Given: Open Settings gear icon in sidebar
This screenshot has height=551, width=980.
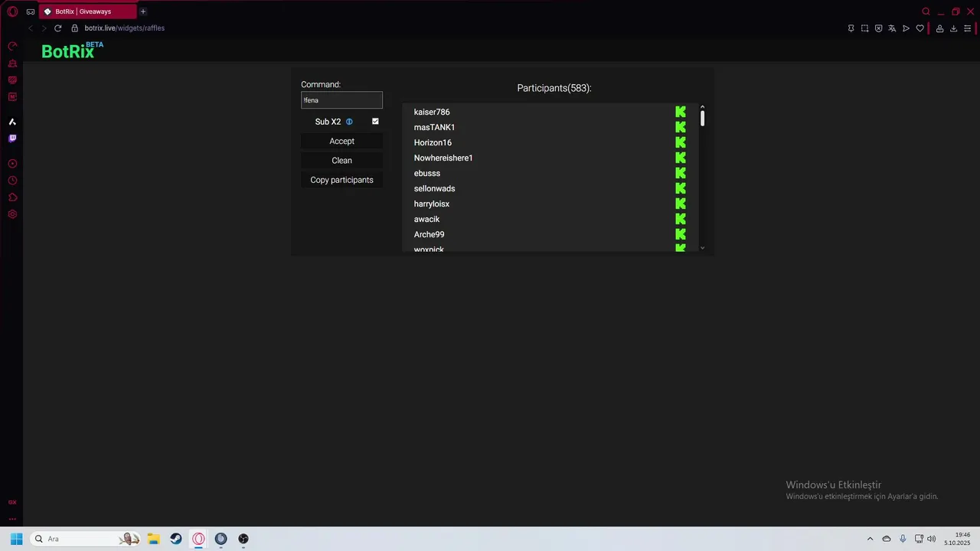Looking at the screenshot, I should click(12, 214).
